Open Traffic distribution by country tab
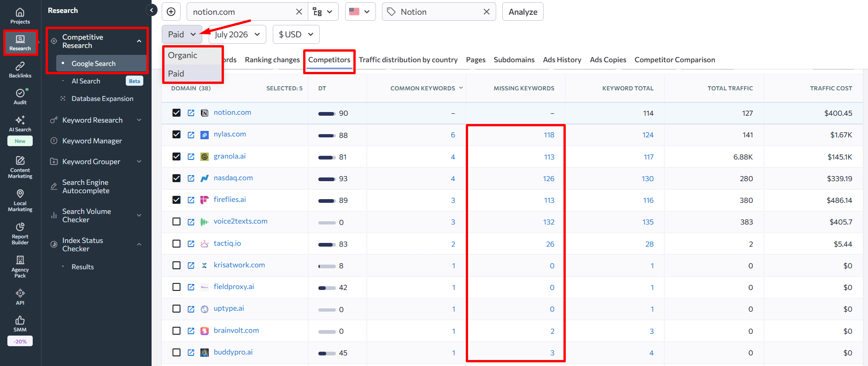 pyautogui.click(x=408, y=60)
